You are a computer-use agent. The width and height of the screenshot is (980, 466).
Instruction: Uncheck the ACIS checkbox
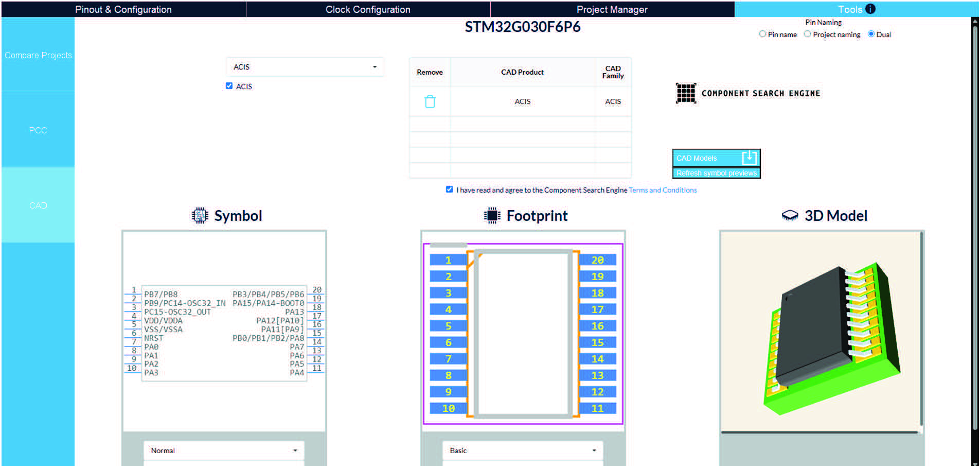coord(229,86)
